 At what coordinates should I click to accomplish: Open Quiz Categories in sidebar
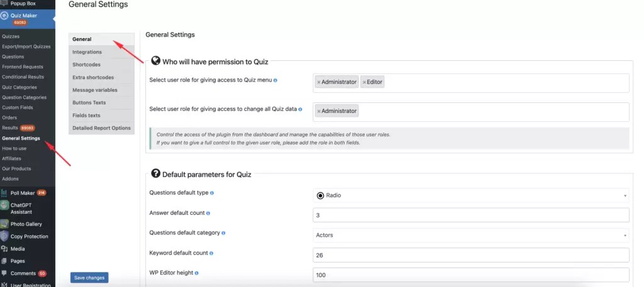coord(19,87)
